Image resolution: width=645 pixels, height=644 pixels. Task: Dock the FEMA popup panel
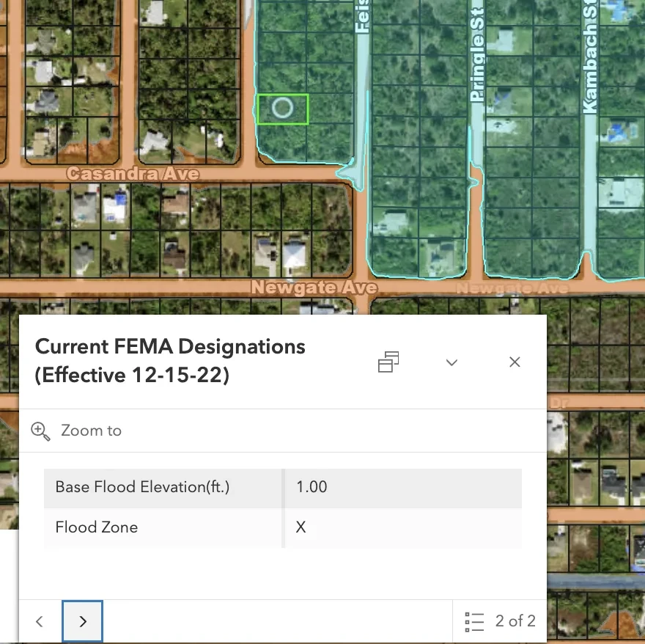tap(388, 362)
